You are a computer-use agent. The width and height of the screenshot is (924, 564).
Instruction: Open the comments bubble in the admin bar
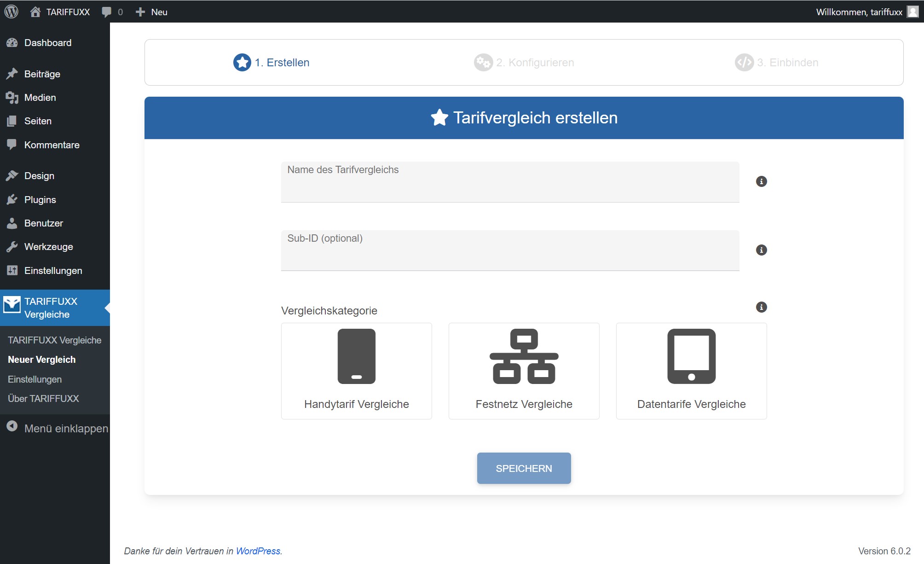107,12
